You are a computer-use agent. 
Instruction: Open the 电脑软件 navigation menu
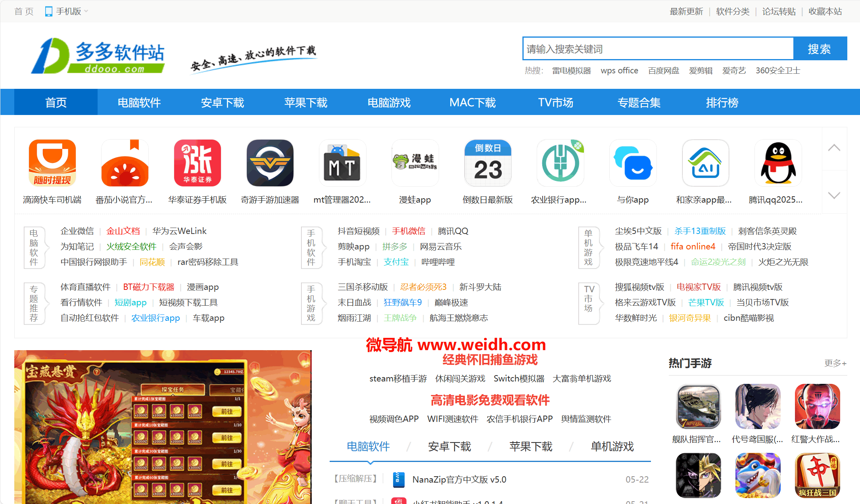click(x=139, y=102)
